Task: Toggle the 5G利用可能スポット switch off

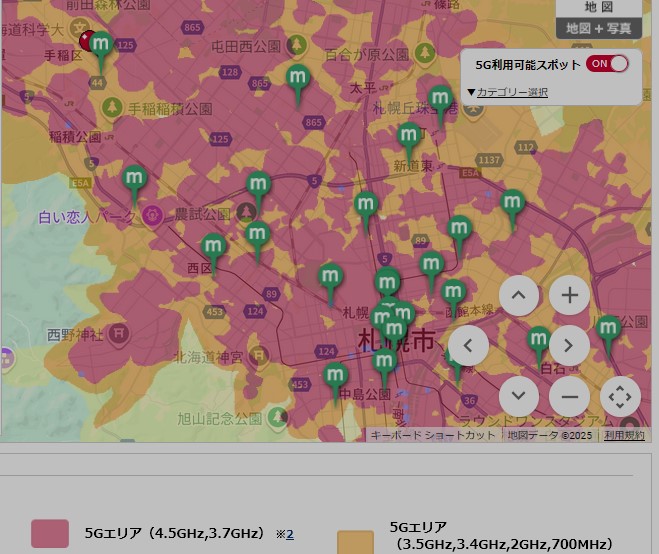Action: tap(608, 64)
